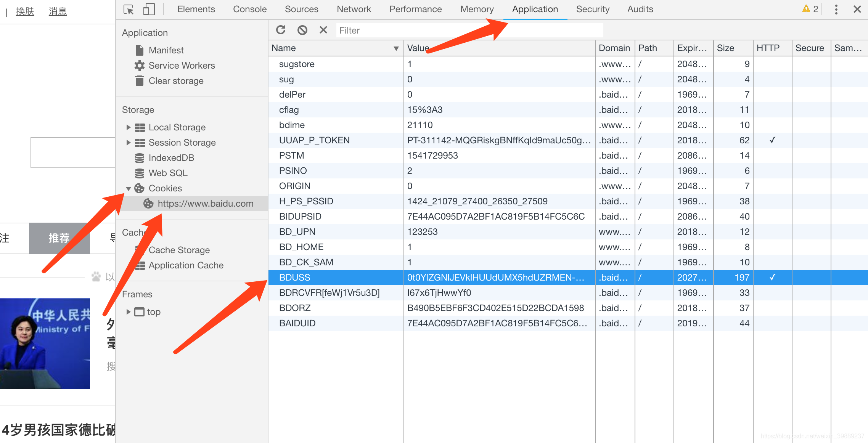Click the clear all cookies icon
The height and width of the screenshot is (443, 868).
click(302, 30)
